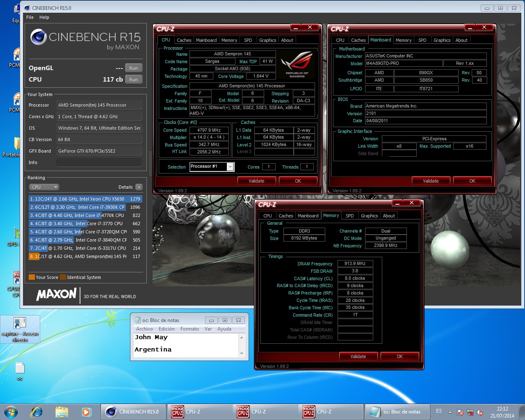Launch Internet Explorer from the taskbar
525x420 pixels.
click(x=37, y=411)
